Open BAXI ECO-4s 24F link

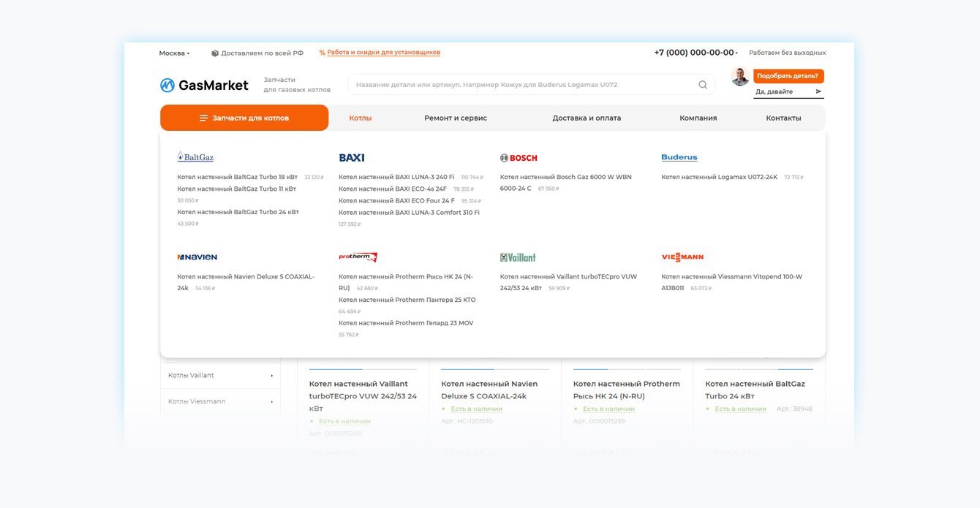click(x=393, y=189)
